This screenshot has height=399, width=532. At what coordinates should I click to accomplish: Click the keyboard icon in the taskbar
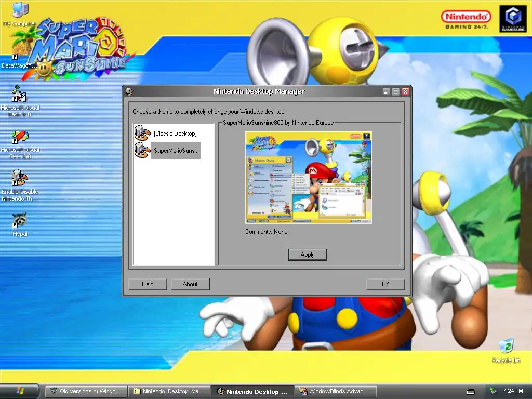[471, 392]
